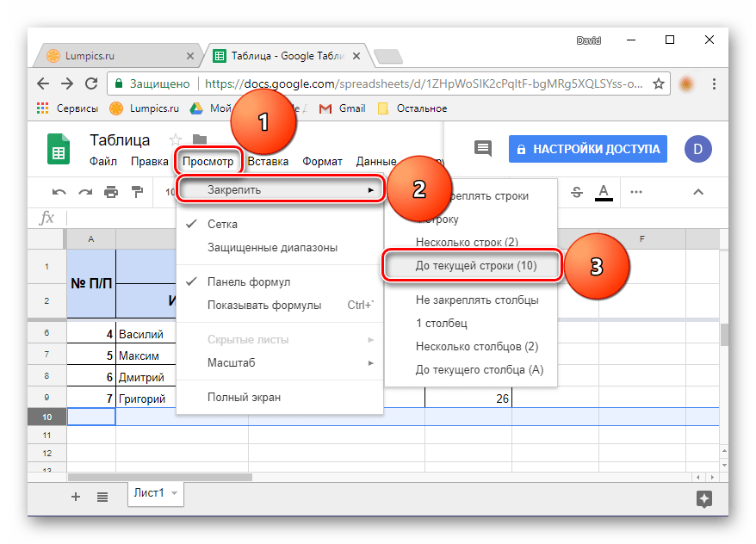756x544 pixels.
Task: Add a new sheet with plus icon
Action: point(76,496)
